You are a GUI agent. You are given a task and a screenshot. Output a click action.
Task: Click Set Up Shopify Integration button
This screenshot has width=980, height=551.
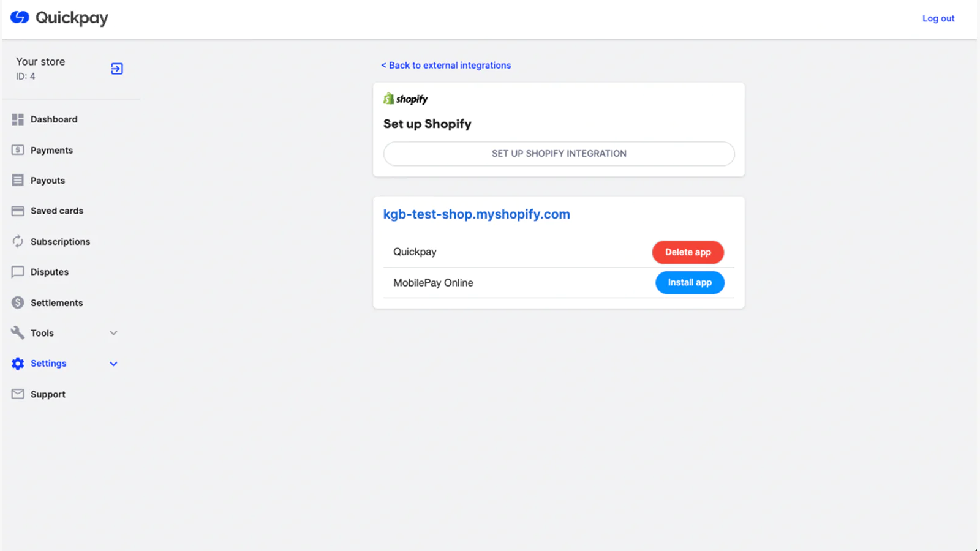click(x=559, y=154)
